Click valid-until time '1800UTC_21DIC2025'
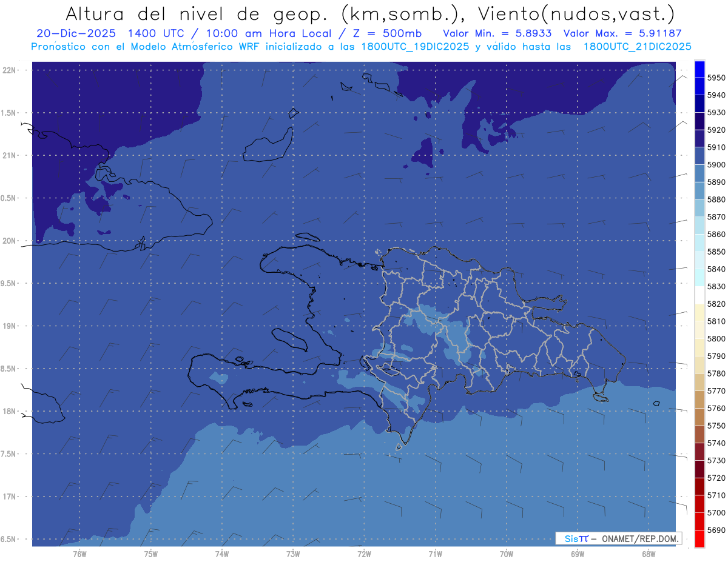The height and width of the screenshot is (562, 728). click(637, 47)
